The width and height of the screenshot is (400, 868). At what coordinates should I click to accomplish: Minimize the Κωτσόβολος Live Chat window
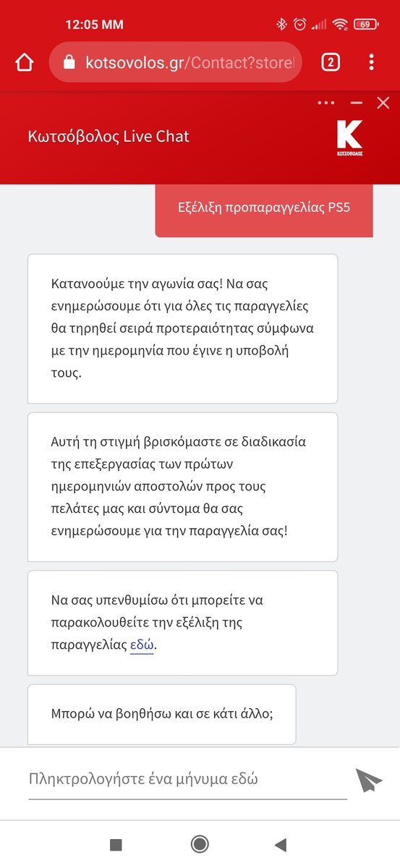(356, 103)
